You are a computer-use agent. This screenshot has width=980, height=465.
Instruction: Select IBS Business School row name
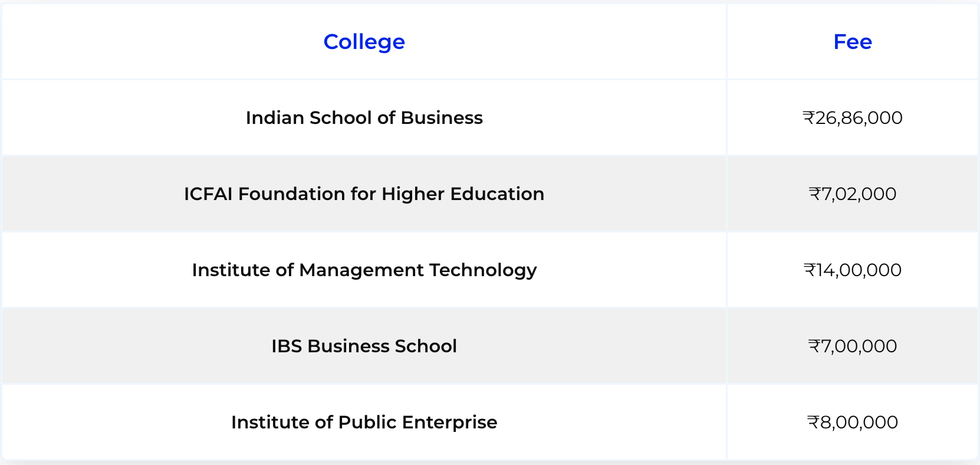coord(364,346)
